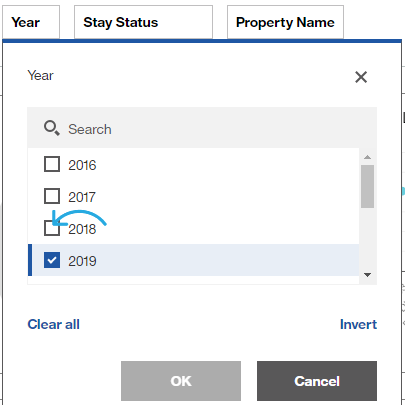Click the Clear all link
Viewport: 405px width, 405px height.
pos(53,324)
